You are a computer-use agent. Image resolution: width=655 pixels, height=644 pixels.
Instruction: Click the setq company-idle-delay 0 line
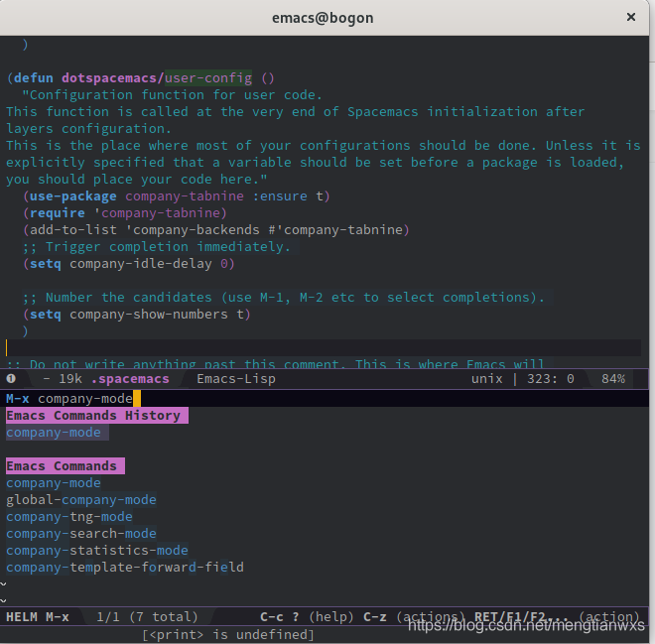129,264
